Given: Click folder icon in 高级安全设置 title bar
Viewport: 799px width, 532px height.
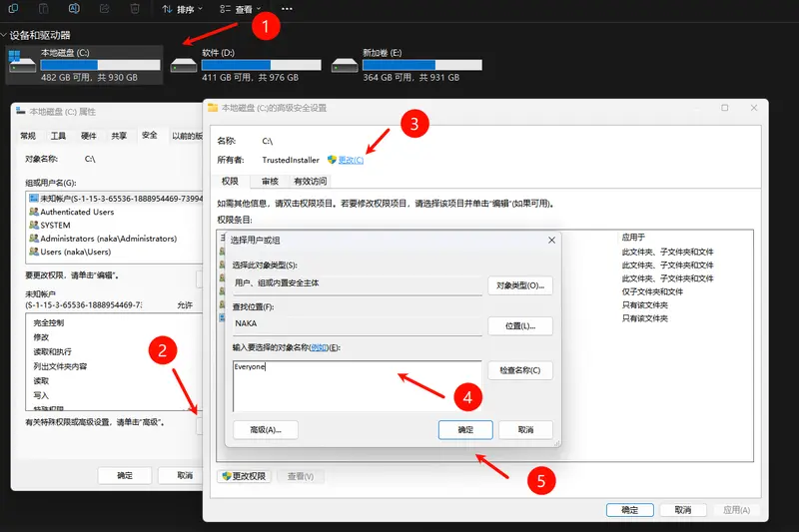Looking at the screenshot, I should (x=213, y=108).
